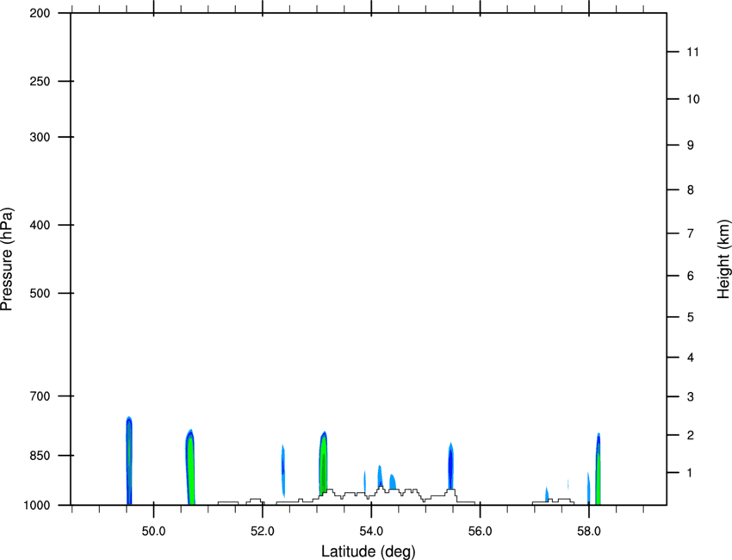Select the 400 pressure tick label
Viewport: 732px width, 560px height.
pyautogui.click(x=40, y=225)
